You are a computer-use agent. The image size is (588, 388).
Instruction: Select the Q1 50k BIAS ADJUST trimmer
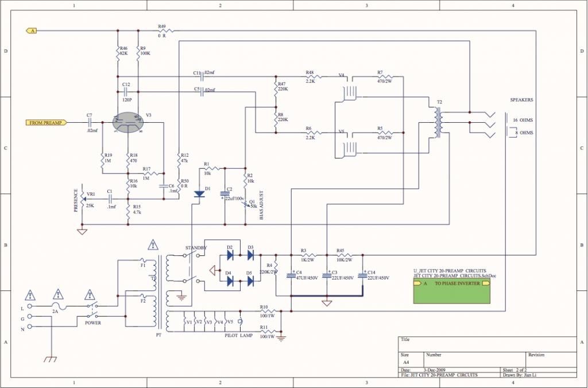[x=246, y=204]
